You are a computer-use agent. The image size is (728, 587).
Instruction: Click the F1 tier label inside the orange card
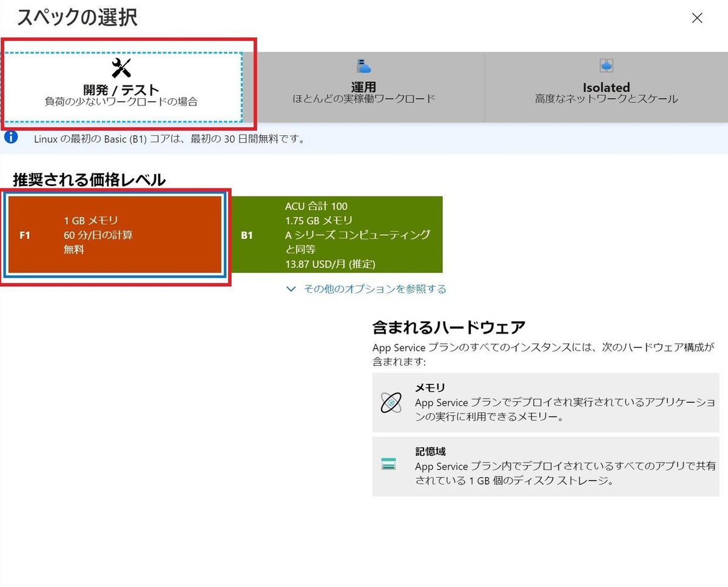click(26, 234)
